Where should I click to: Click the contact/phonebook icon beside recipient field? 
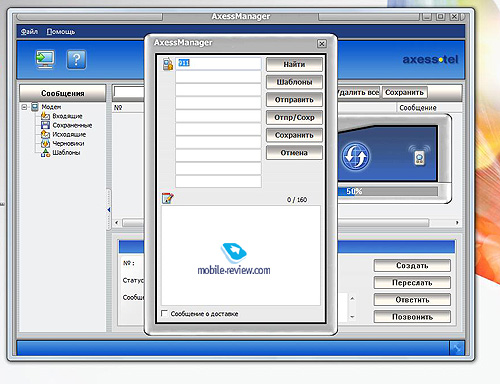(168, 64)
